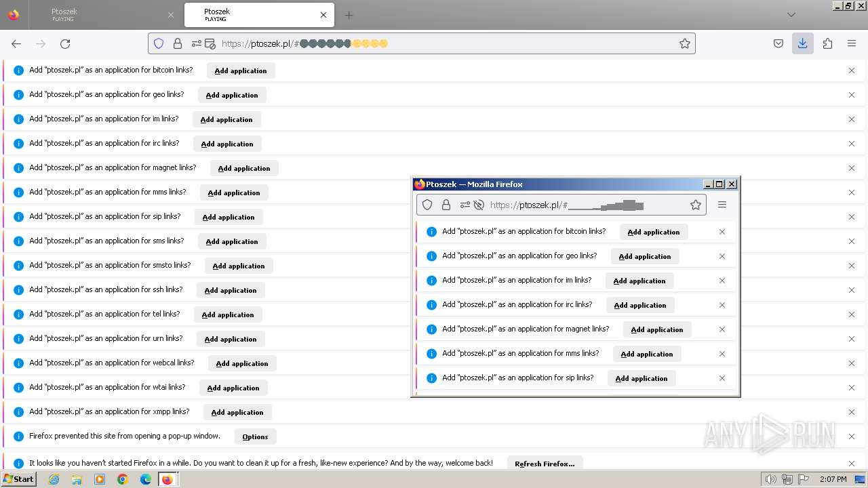Viewport: 868px width, 488px height.
Task: Switch to the first Ptoszek tab
Action: [x=105, y=15]
